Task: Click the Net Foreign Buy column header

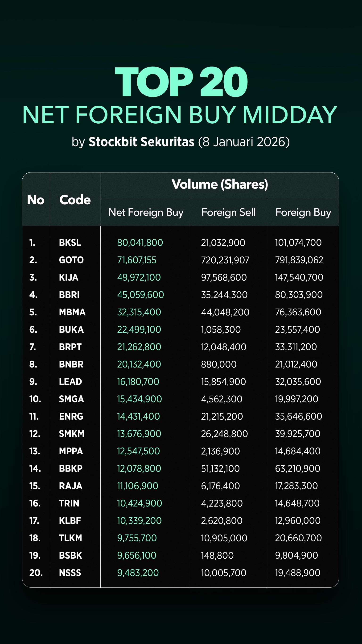Action: tap(146, 213)
